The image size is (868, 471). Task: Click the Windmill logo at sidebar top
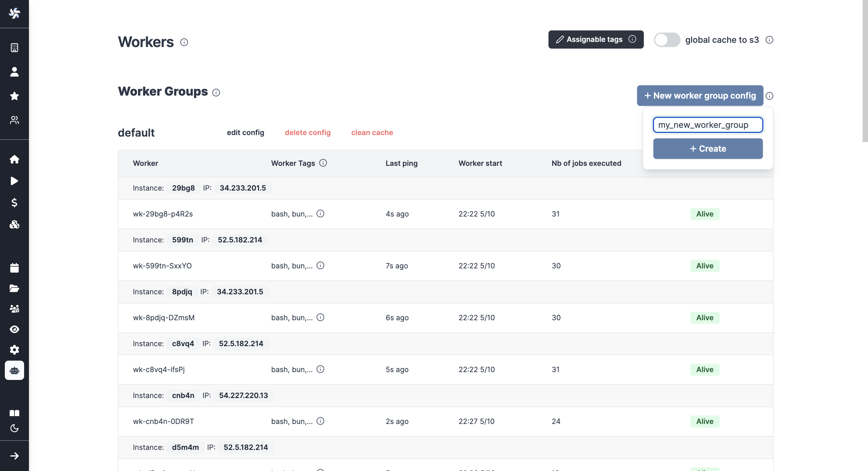point(14,14)
